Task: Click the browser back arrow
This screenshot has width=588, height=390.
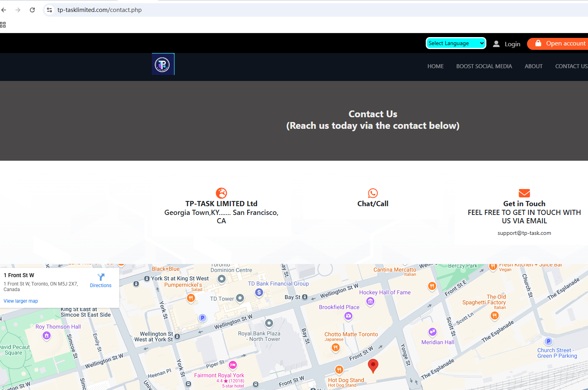Action: [x=4, y=10]
